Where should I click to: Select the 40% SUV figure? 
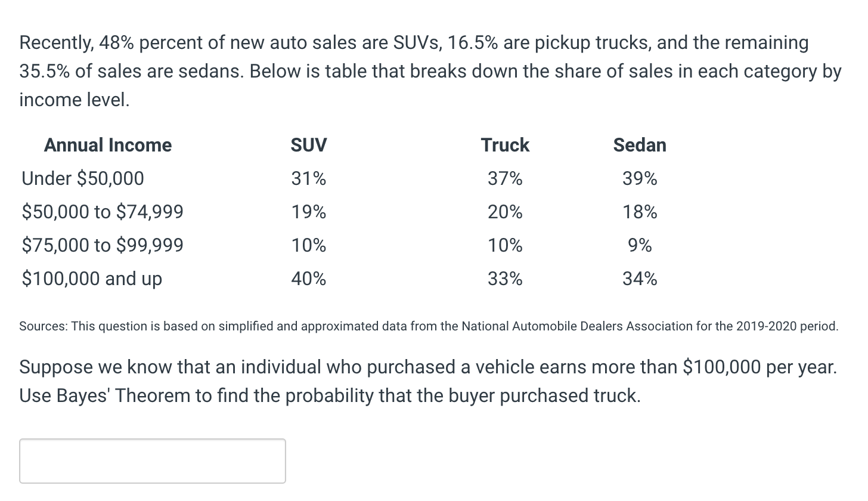[x=308, y=279]
